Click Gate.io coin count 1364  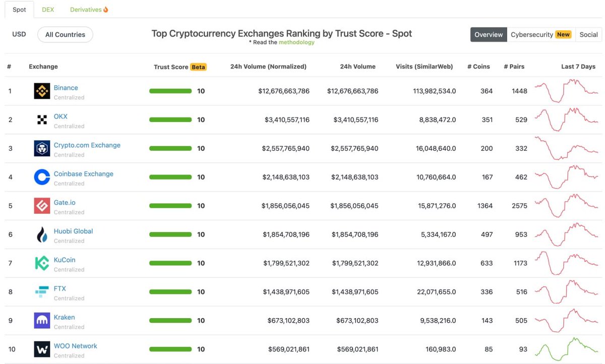click(485, 206)
